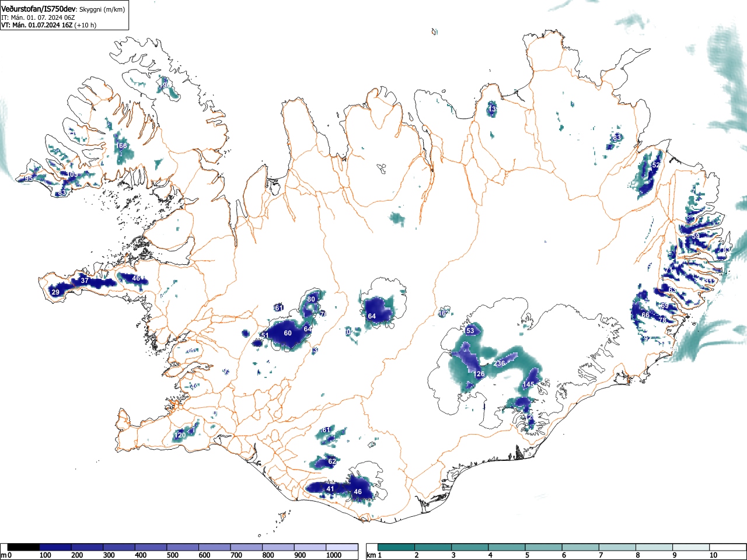Click the '37' value on Snæfellsnes peninsula
747x560 pixels.
point(85,281)
